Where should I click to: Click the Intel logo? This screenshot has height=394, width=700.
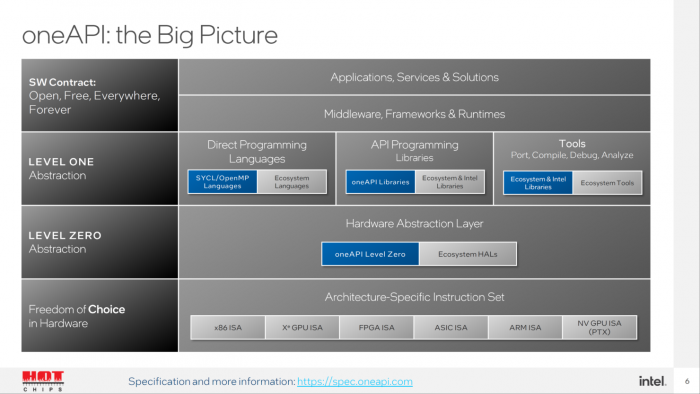pos(652,381)
